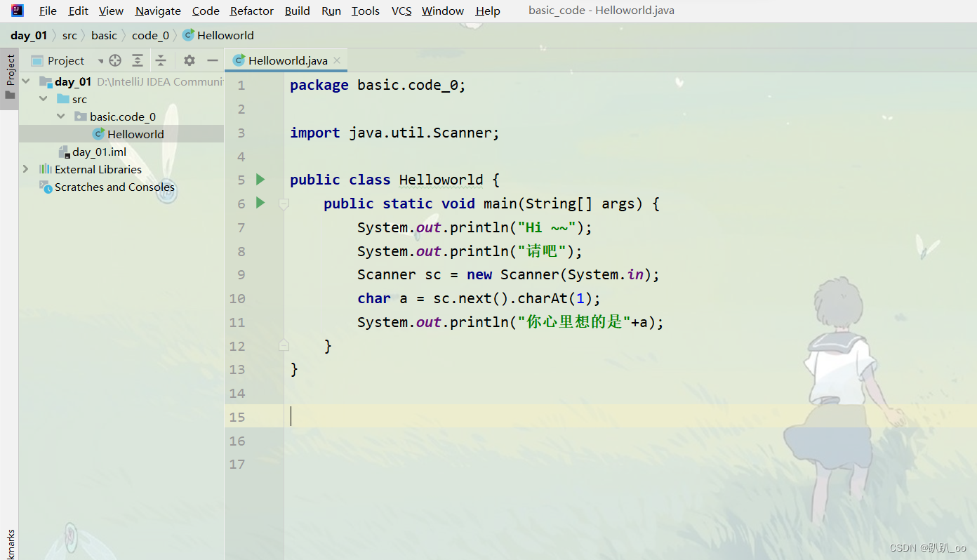Select Scratches and Consoles in tree
The image size is (977, 560).
114,187
